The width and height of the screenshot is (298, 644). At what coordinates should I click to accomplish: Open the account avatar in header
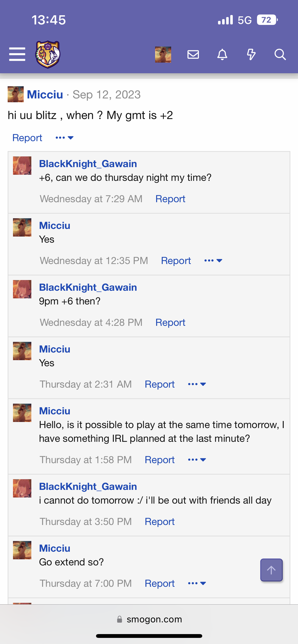click(163, 54)
